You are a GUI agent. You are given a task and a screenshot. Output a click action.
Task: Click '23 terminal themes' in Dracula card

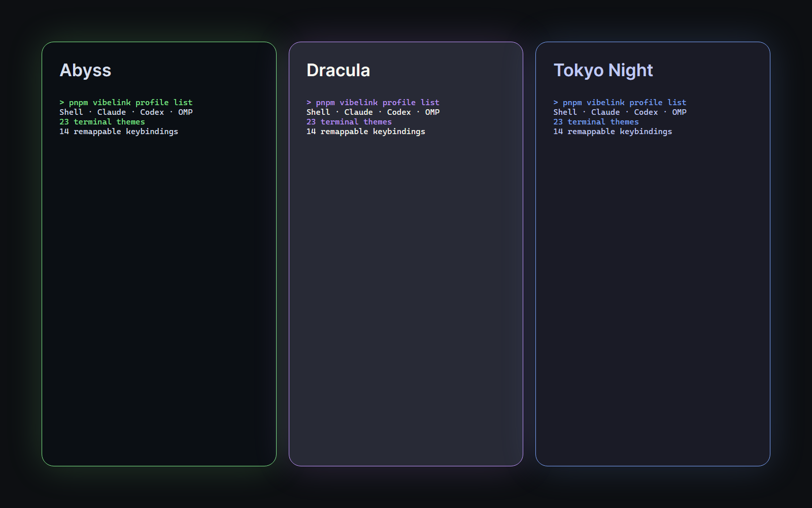tap(349, 122)
